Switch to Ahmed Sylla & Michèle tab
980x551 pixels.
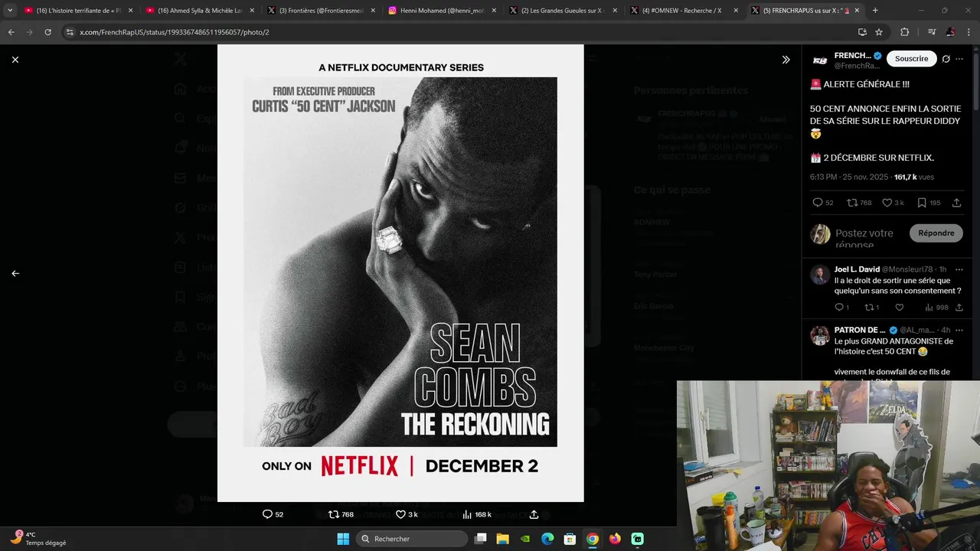click(201, 11)
